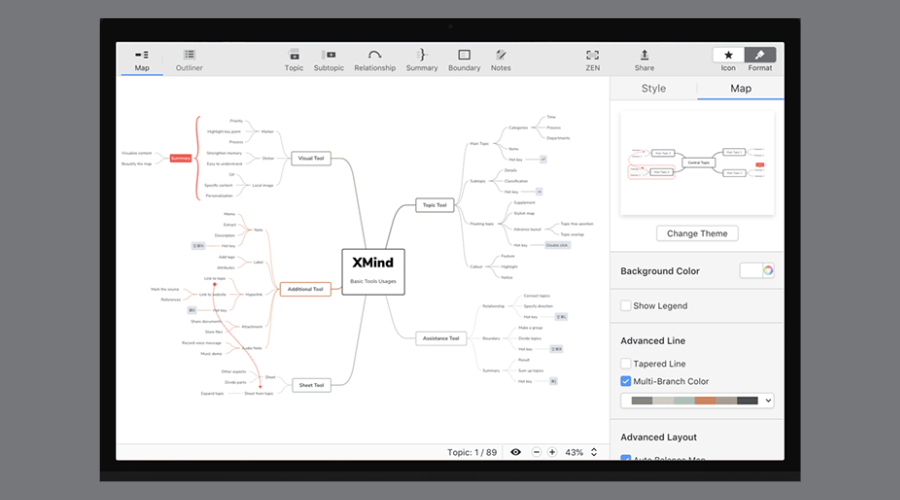Enable the Show Legend checkbox
The image size is (900, 500).
tap(626, 306)
